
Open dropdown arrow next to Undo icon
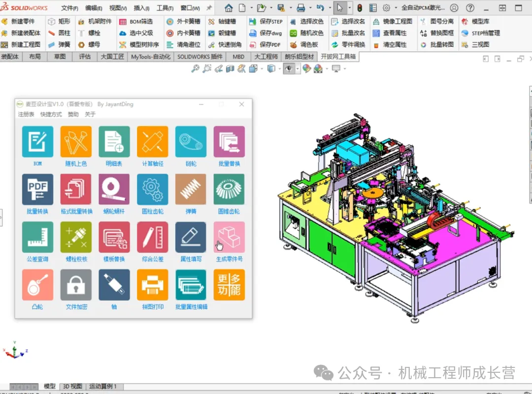click(x=330, y=7)
